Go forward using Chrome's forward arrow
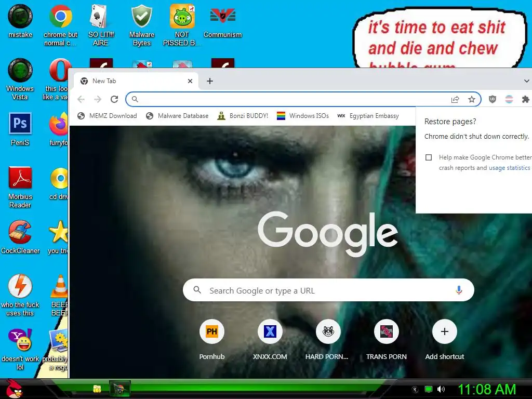532x399 pixels. (98, 99)
